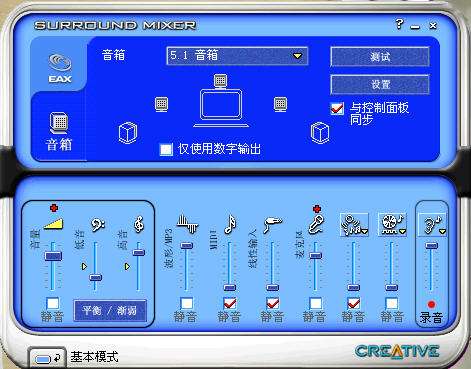Click the microphone slider handle
Viewport: 471px width, 369px height.
pos(315,256)
